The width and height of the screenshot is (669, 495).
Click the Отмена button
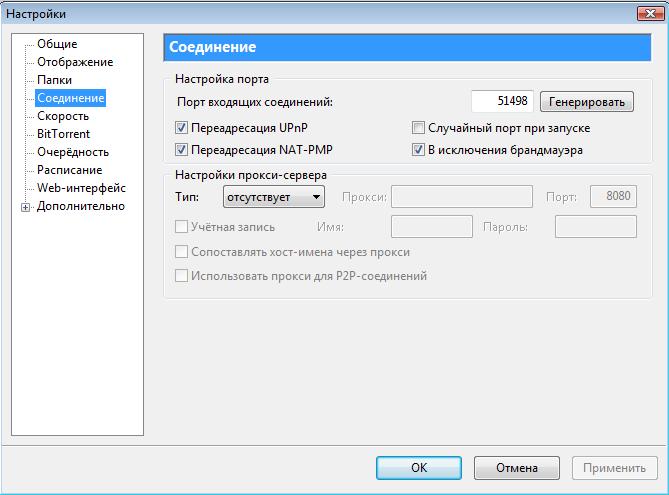tap(517, 468)
